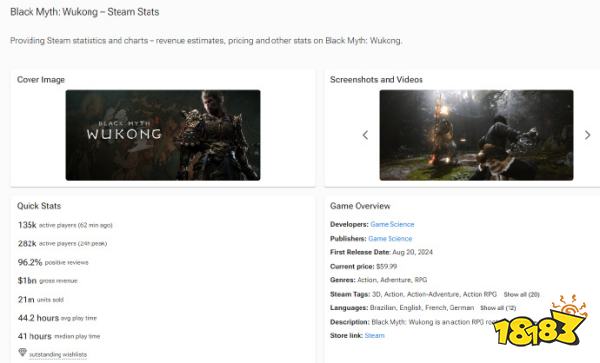The height and width of the screenshot is (363, 600).
Task: Click the 41 hours median play time
Action: pos(59,336)
